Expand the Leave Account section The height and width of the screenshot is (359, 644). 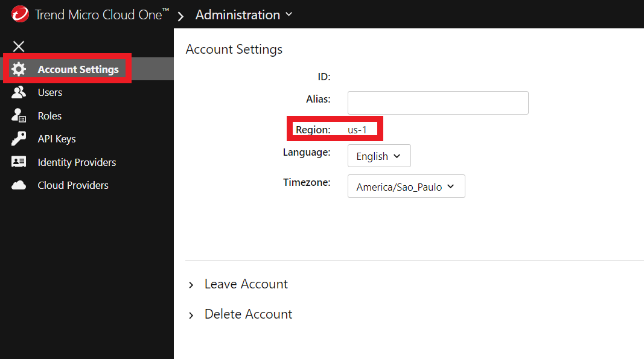[x=191, y=285]
